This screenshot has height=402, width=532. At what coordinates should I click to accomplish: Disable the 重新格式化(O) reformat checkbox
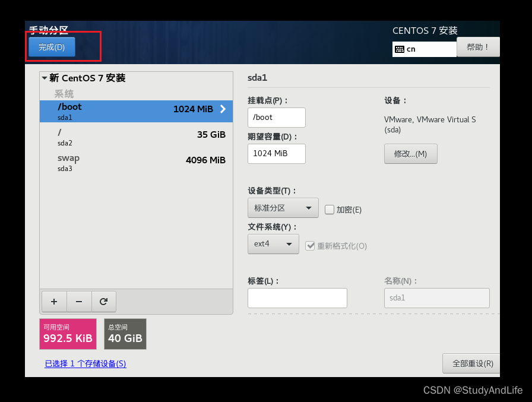click(311, 245)
